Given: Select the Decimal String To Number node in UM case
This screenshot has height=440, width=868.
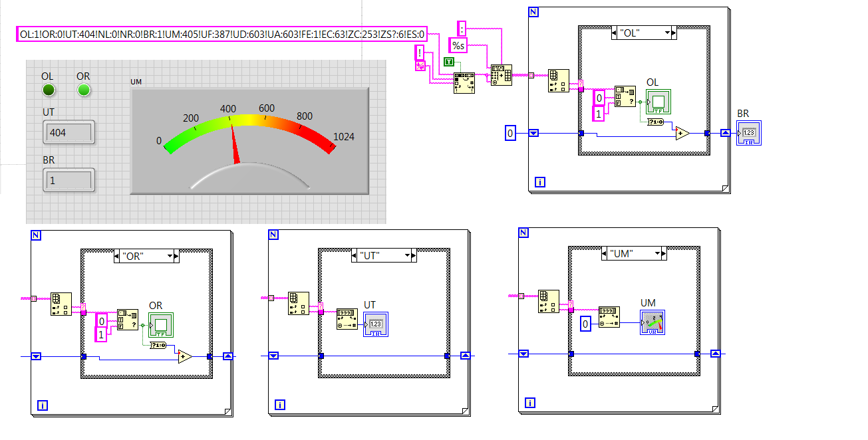Looking at the screenshot, I should [609, 317].
